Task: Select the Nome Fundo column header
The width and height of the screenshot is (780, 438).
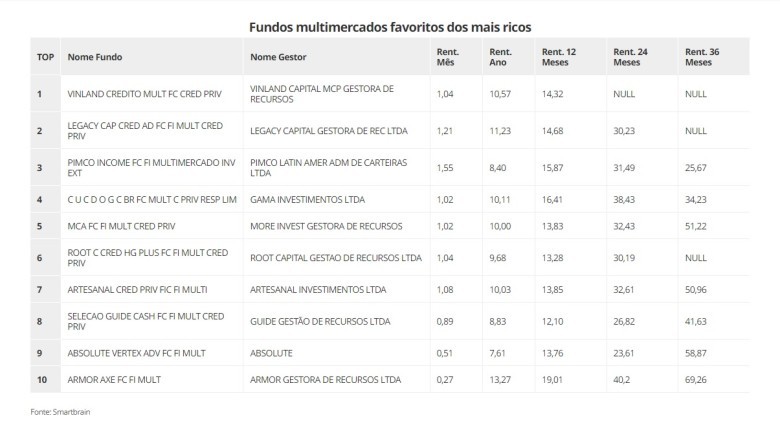Action: pyautogui.click(x=95, y=57)
